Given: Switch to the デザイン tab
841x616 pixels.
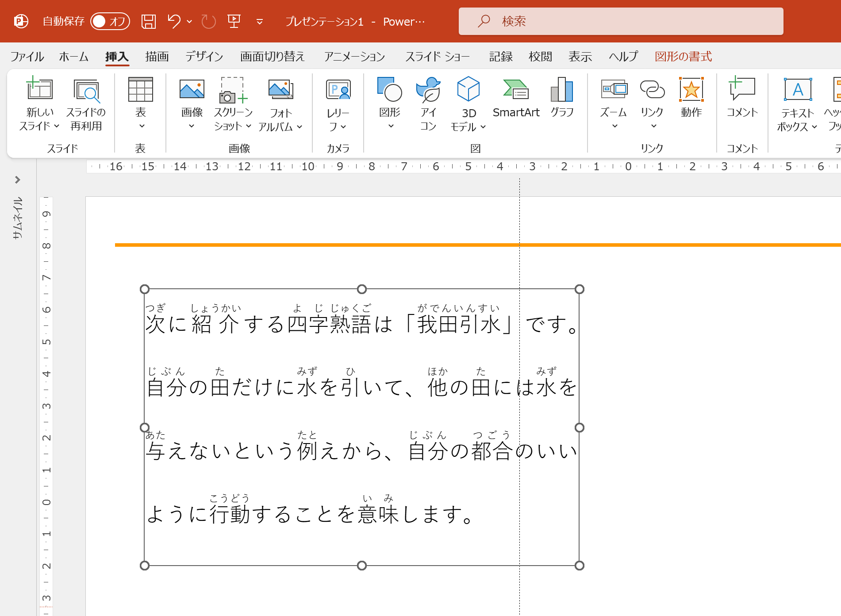Looking at the screenshot, I should [x=204, y=57].
